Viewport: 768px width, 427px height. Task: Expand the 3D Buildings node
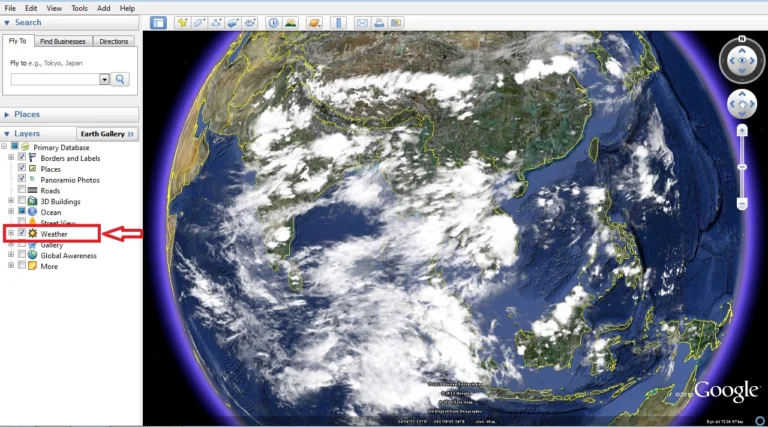(11, 200)
